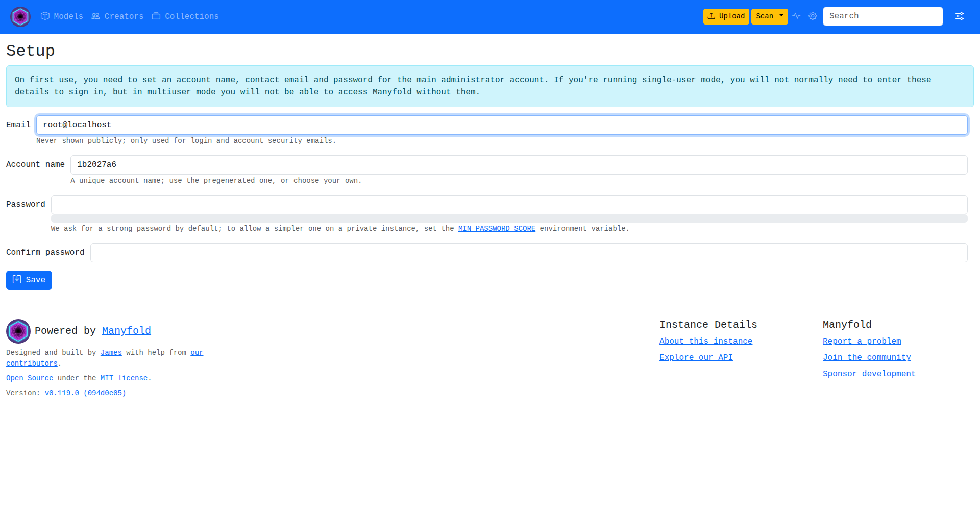
Task: Open the Creators page
Action: [117, 16]
